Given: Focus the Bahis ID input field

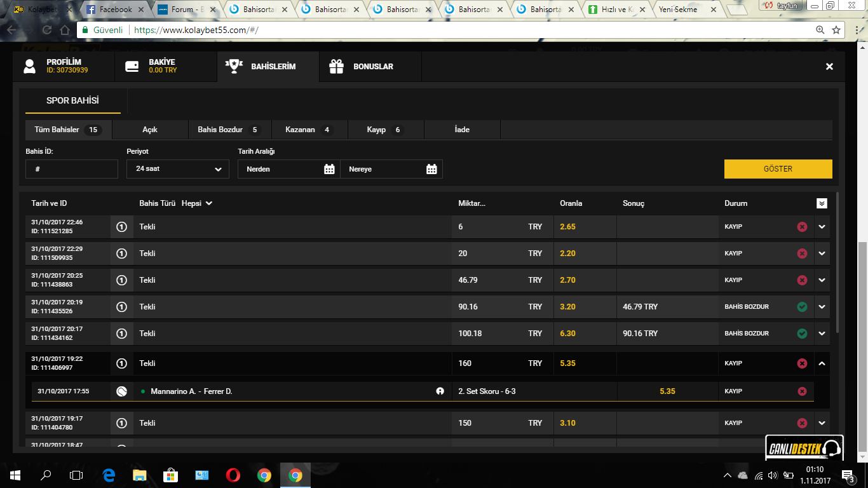Looking at the screenshot, I should (72, 169).
